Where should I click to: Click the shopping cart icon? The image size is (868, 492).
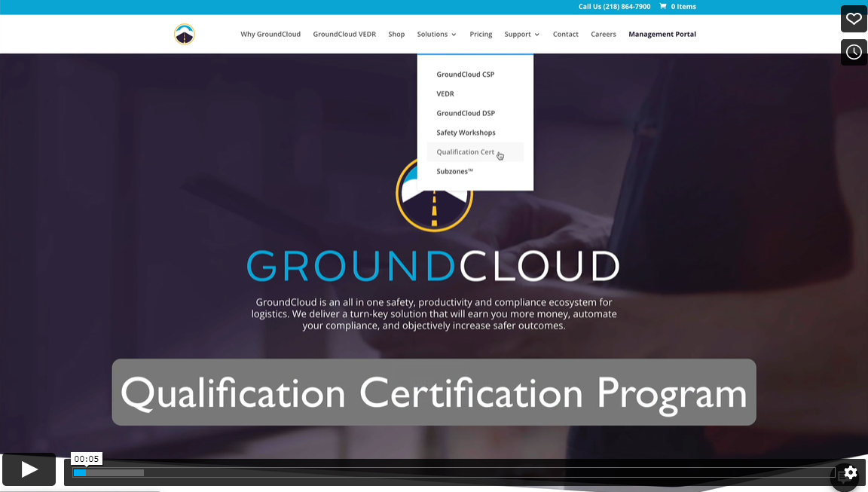pos(662,6)
